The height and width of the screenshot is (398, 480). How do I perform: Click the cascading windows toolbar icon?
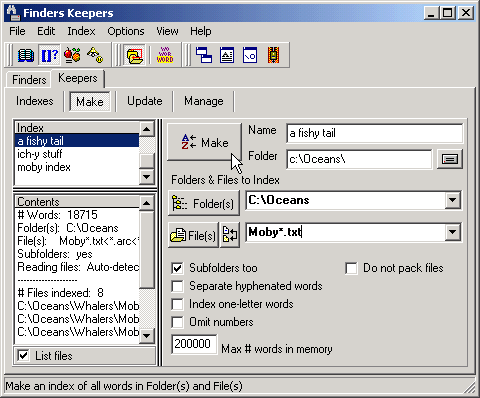(204, 55)
